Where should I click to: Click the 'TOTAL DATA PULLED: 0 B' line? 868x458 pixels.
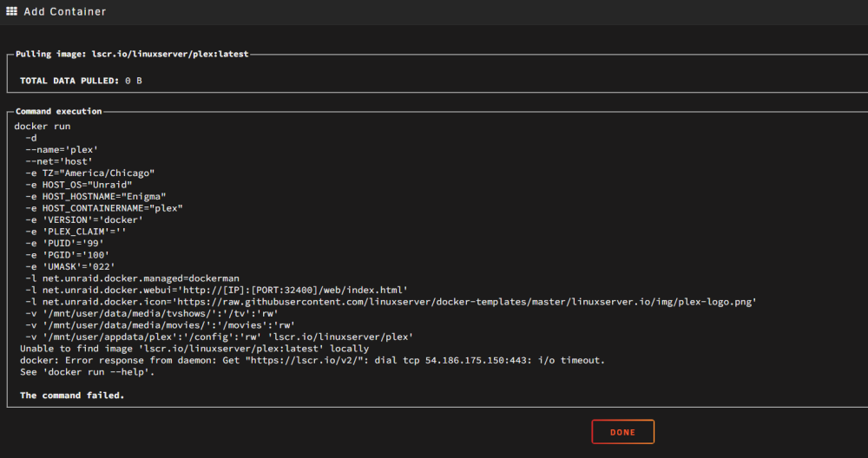click(81, 81)
